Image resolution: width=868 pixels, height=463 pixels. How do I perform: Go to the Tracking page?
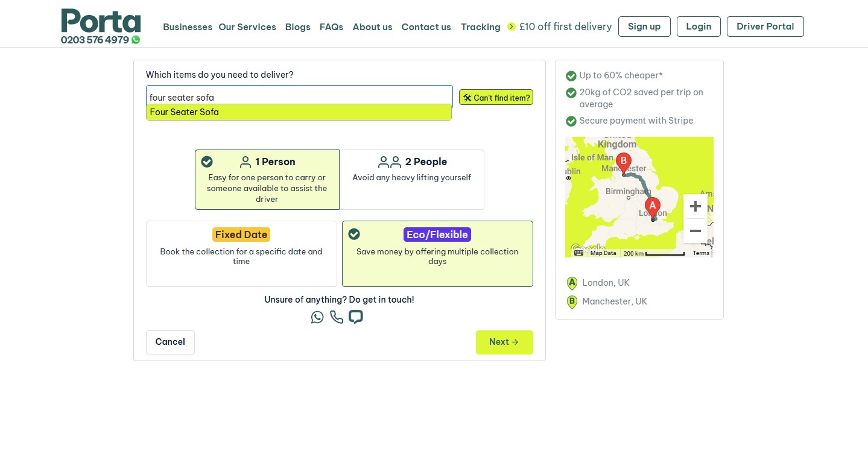click(x=481, y=27)
